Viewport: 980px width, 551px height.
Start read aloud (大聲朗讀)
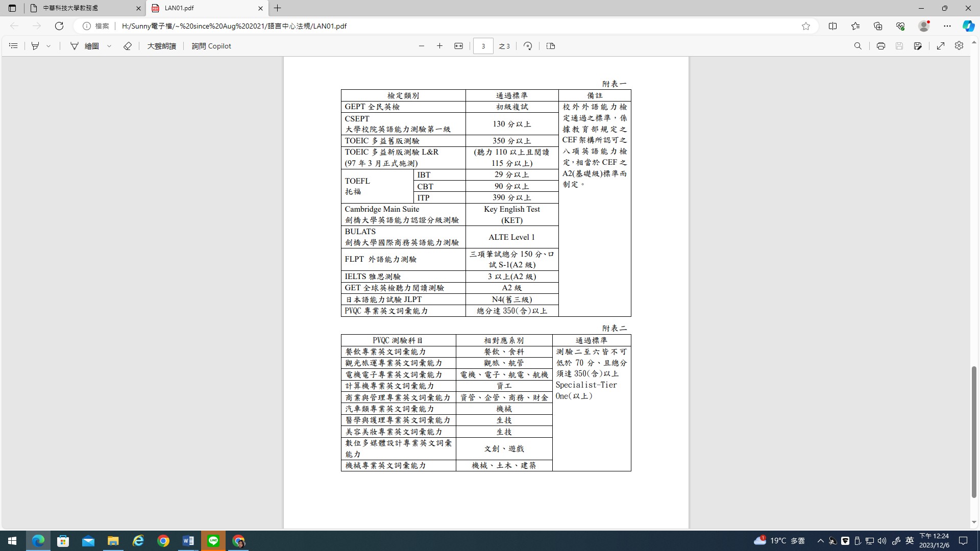pyautogui.click(x=161, y=46)
